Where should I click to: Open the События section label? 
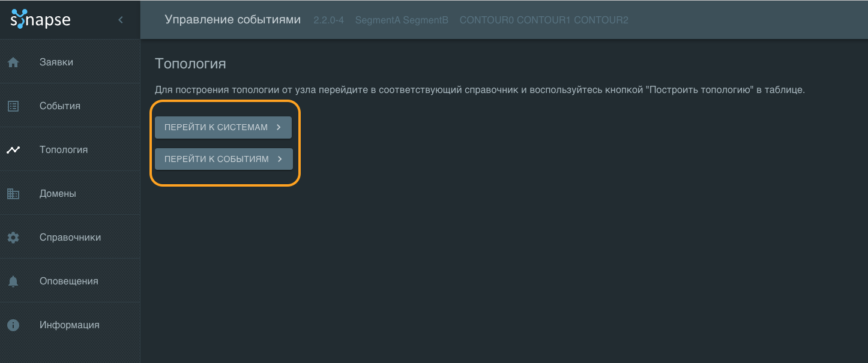tap(60, 106)
